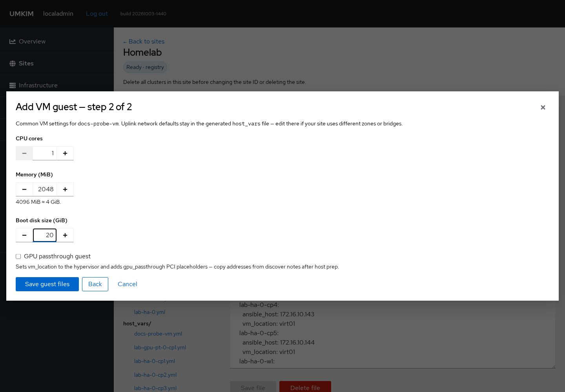565x392 pixels.
Task: Click the lab-ha-0-cp4 line in editor
Action: (x=259, y=305)
